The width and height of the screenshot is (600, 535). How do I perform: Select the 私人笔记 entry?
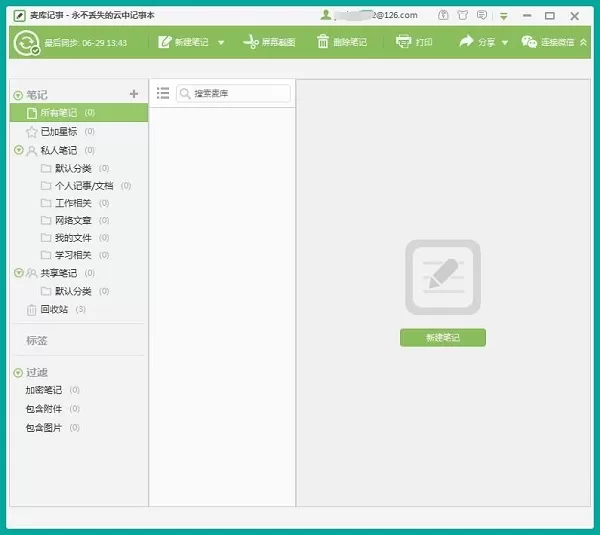point(59,150)
